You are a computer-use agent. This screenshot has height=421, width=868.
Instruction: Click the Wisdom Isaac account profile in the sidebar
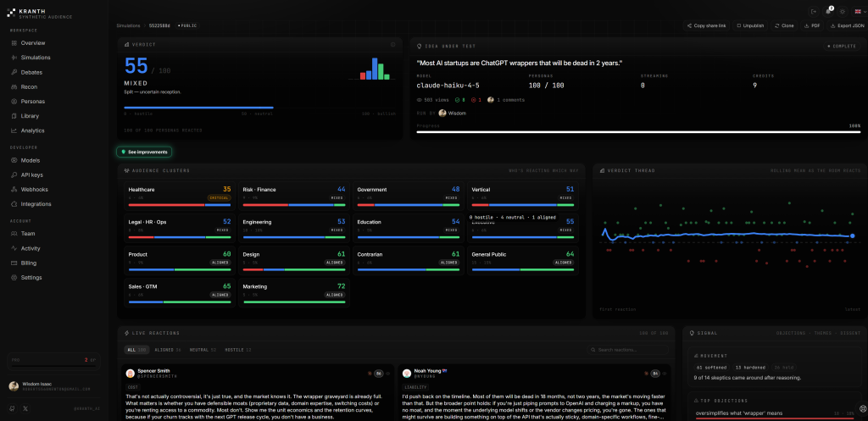[x=53, y=386]
